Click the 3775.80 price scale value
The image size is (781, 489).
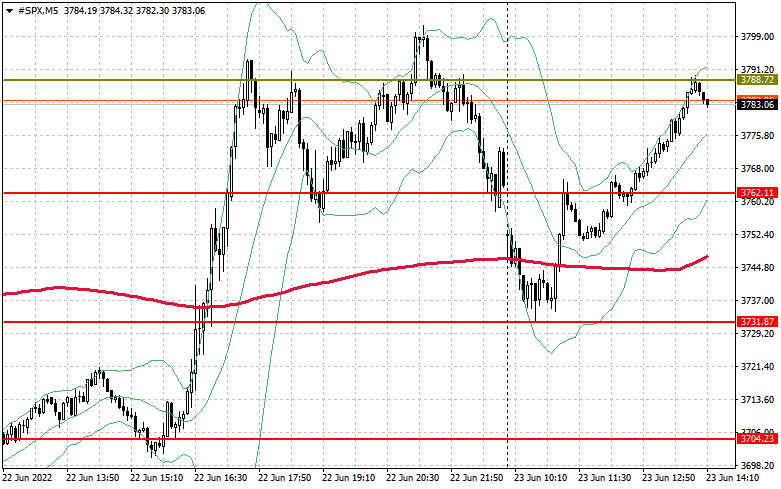tap(758, 135)
